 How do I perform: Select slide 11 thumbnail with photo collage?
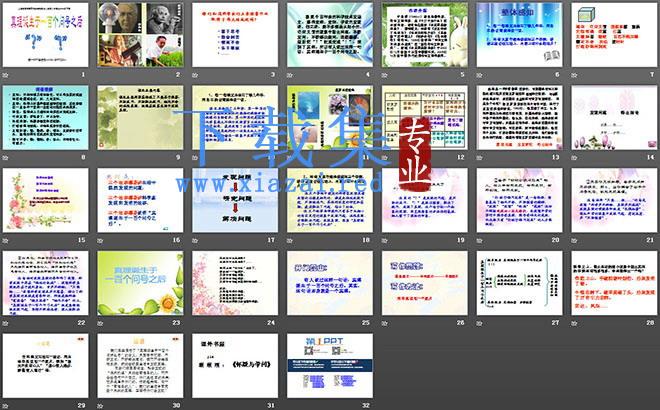point(330,117)
